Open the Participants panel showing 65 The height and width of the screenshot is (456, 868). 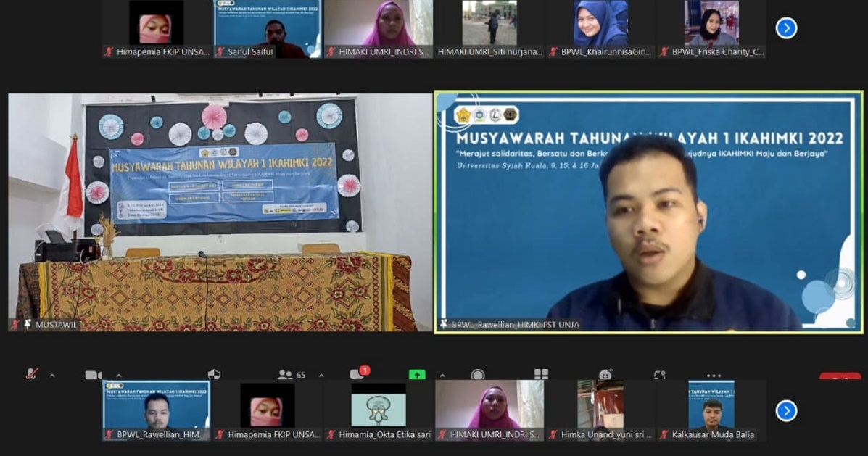(x=291, y=375)
